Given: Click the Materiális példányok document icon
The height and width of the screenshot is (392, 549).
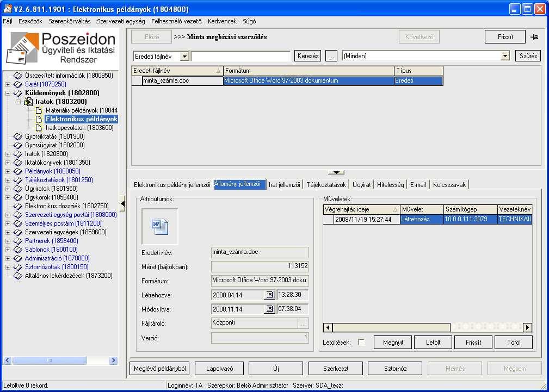Looking at the screenshot, I should point(39,110).
